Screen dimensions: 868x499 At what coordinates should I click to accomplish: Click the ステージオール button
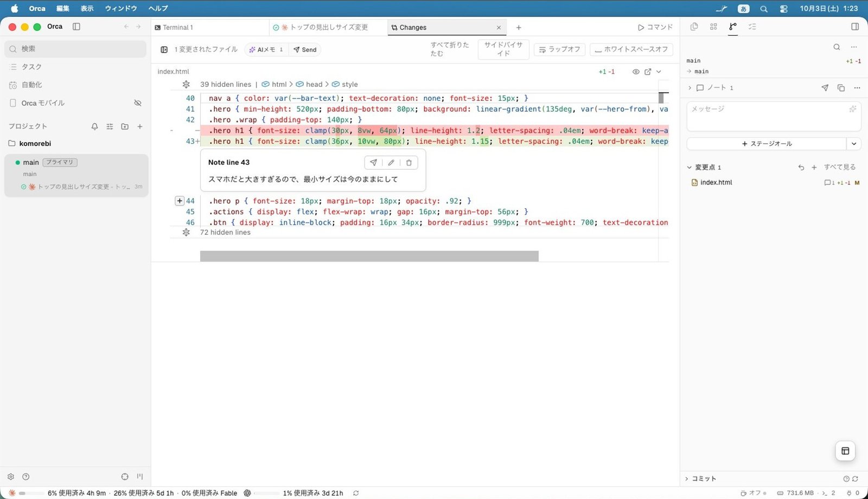click(x=767, y=144)
